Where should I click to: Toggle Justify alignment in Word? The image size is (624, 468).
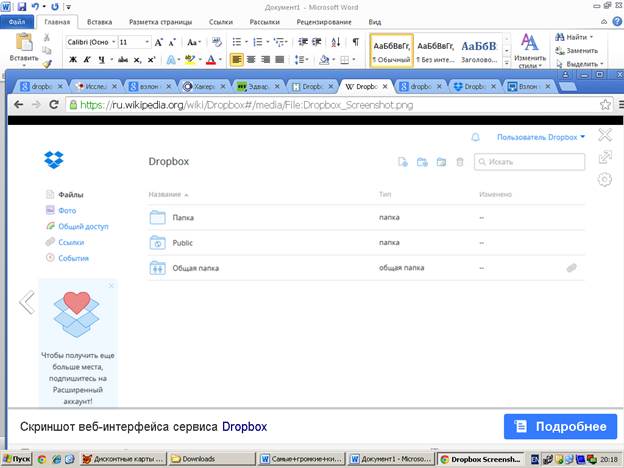280,60
